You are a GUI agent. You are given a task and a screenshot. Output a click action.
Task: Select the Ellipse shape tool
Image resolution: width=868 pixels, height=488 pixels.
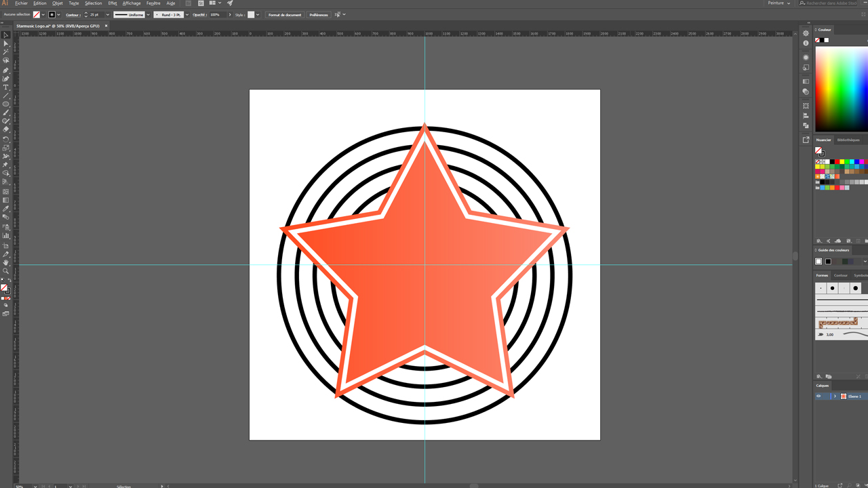pyautogui.click(x=6, y=104)
